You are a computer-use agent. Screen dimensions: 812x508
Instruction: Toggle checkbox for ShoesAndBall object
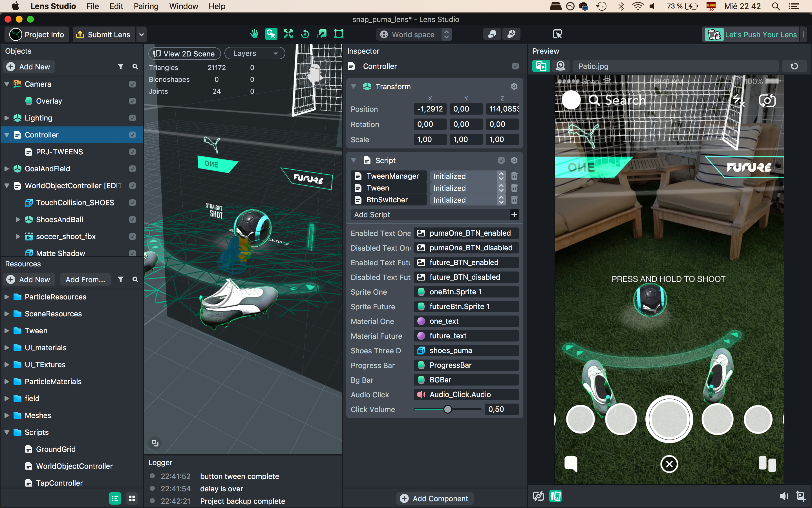tap(133, 220)
